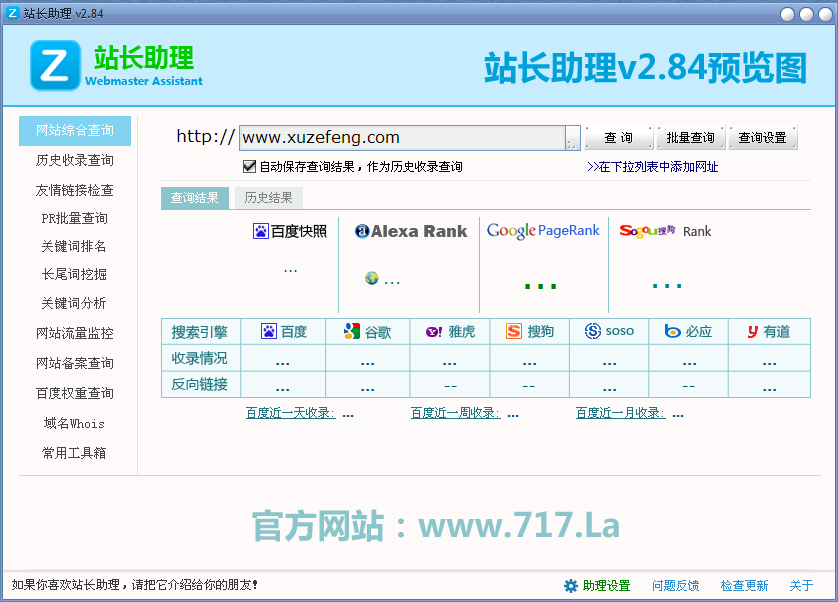Click the 问题反馈 link

pyautogui.click(x=676, y=586)
